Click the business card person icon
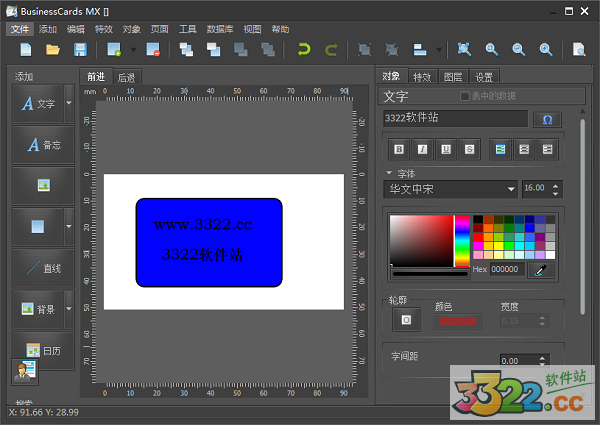Viewport: 600px width, 425px height. tap(25, 371)
